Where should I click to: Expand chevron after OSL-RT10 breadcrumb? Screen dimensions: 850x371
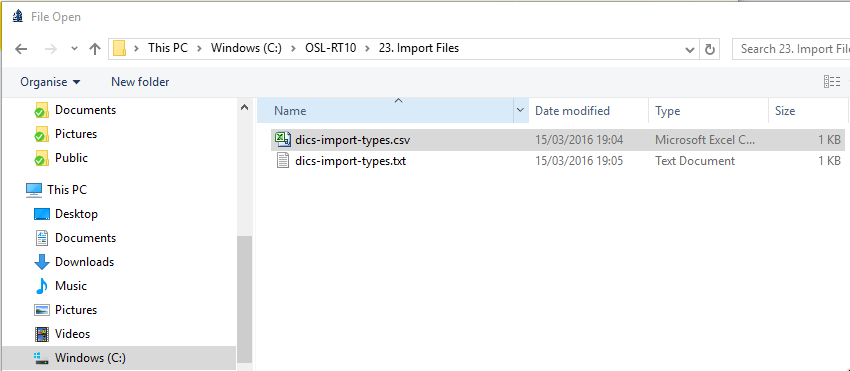[367, 48]
